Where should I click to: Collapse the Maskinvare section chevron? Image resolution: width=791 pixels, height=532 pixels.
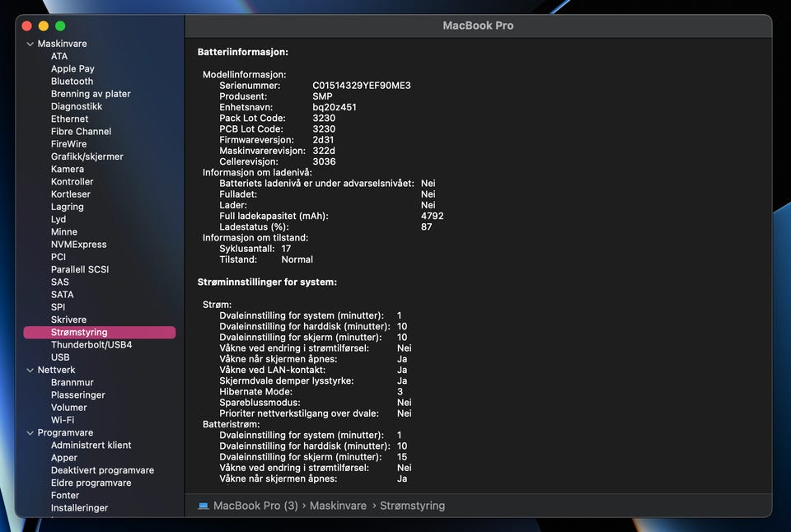30,44
